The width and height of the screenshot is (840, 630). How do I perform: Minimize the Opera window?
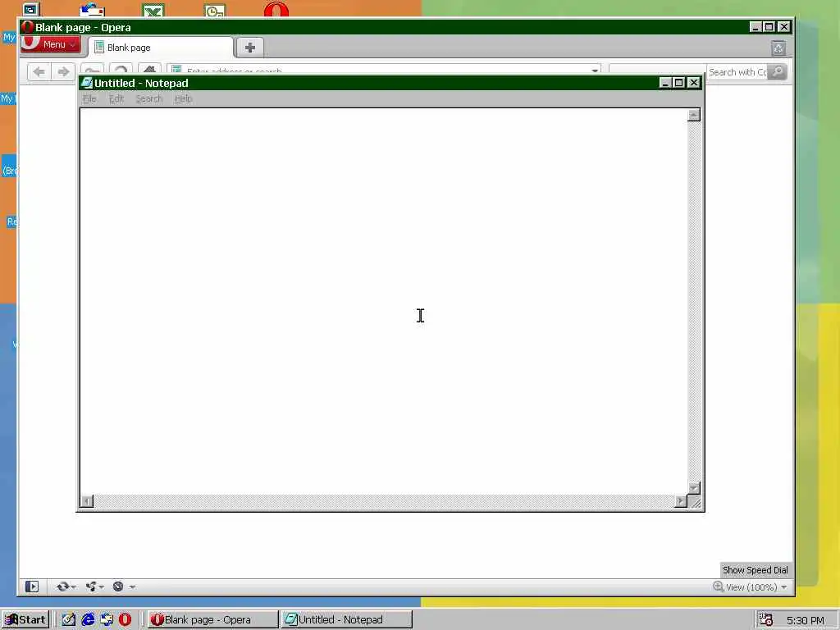pyautogui.click(x=756, y=27)
